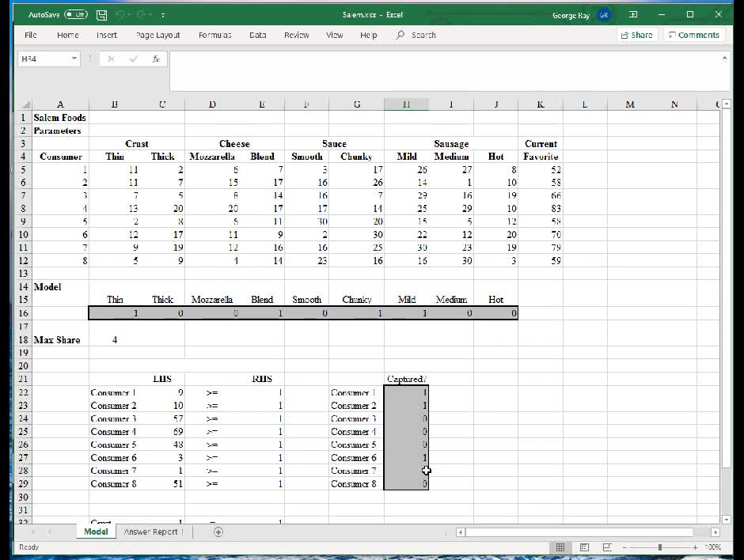Select the Captured? header cell

406,379
